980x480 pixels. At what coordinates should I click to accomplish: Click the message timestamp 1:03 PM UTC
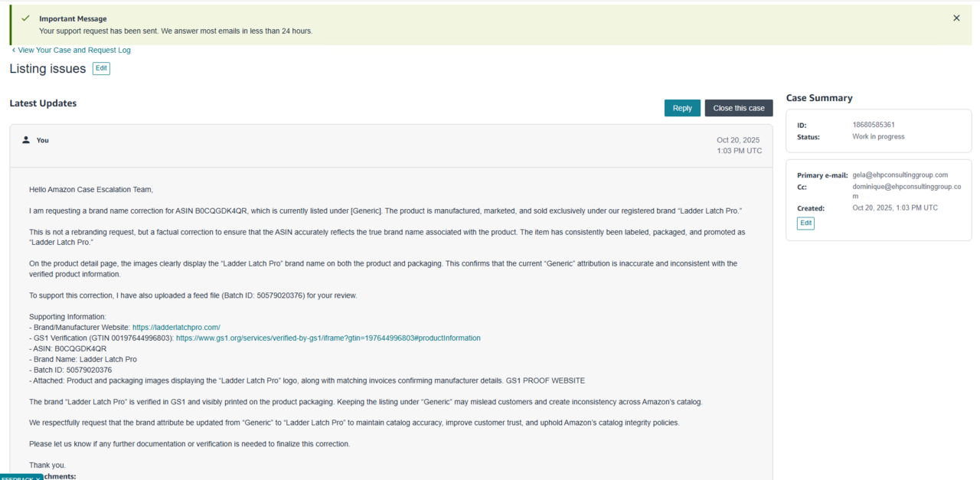coord(739,151)
